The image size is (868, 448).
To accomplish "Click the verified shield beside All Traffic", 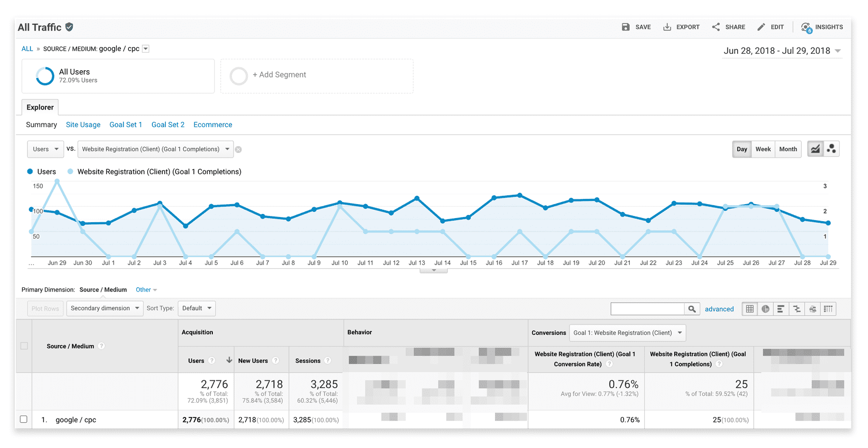I will point(69,27).
